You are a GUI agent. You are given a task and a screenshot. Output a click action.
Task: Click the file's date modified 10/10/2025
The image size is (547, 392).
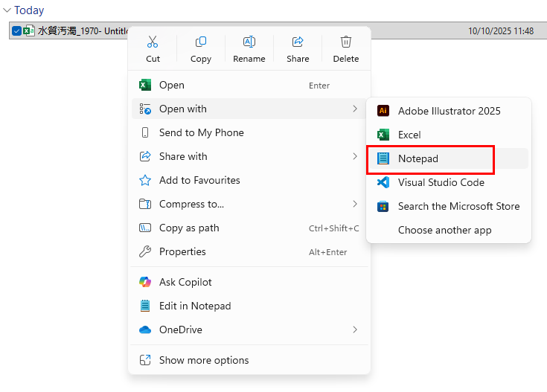pos(501,31)
